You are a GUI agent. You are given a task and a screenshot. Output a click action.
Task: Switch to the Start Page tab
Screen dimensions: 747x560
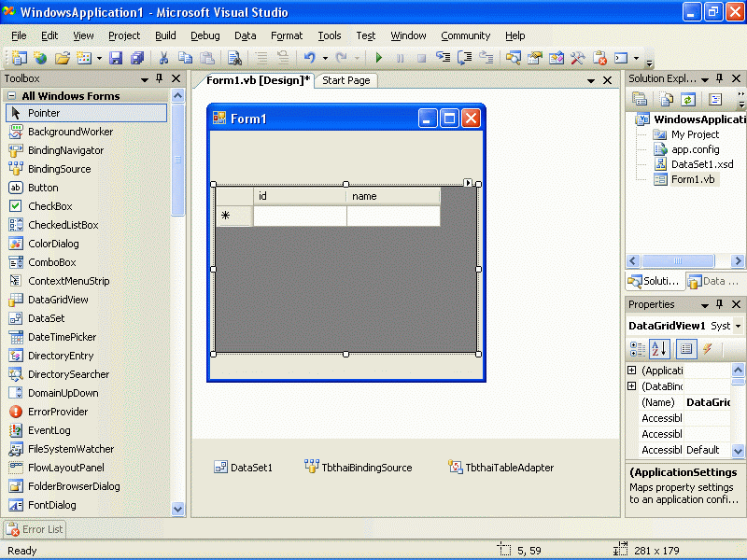click(x=346, y=80)
